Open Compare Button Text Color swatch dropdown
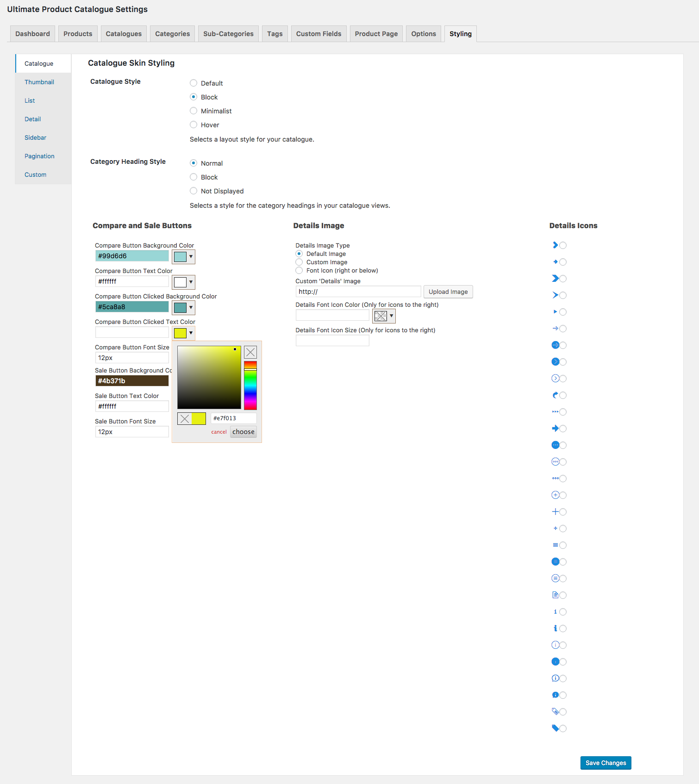 pos(184,282)
